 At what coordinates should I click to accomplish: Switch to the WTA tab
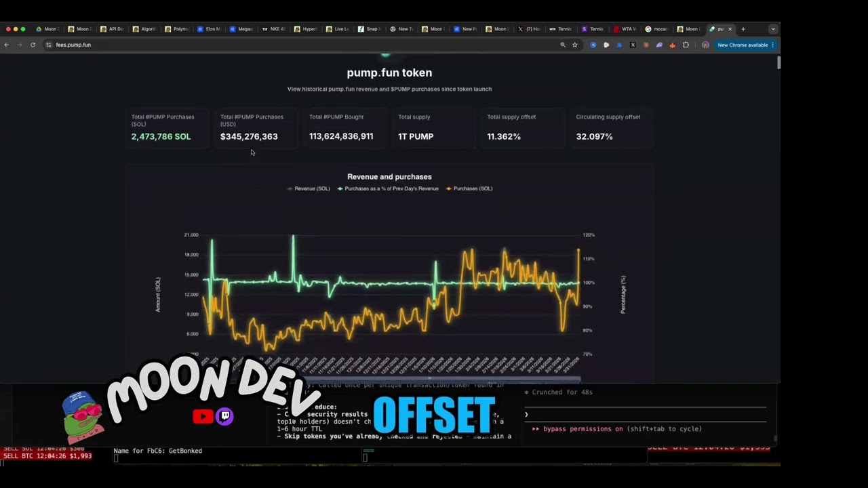[x=625, y=29]
